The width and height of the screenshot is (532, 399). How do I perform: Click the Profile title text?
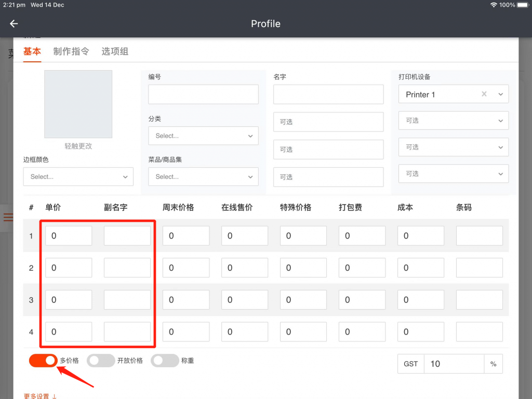(x=265, y=24)
